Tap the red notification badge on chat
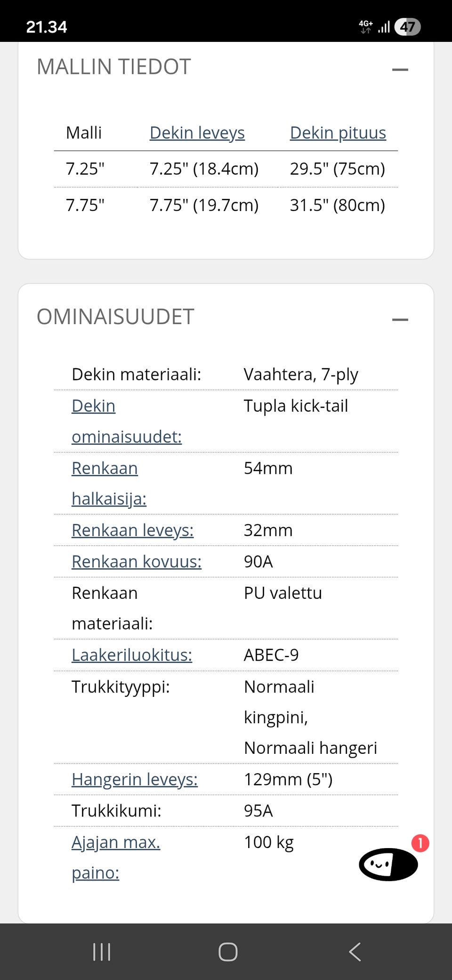 coord(420,843)
